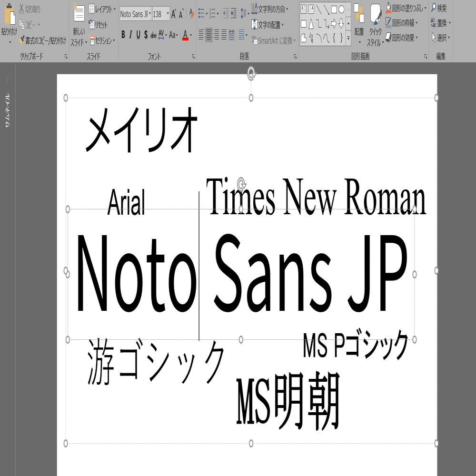Screen dimensions: 476x476
Task: Open the 図形描画 dialog launcher
Action: click(x=425, y=57)
